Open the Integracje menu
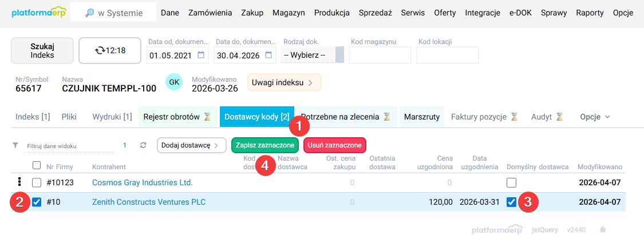The width and height of the screenshot is (644, 243). [483, 13]
